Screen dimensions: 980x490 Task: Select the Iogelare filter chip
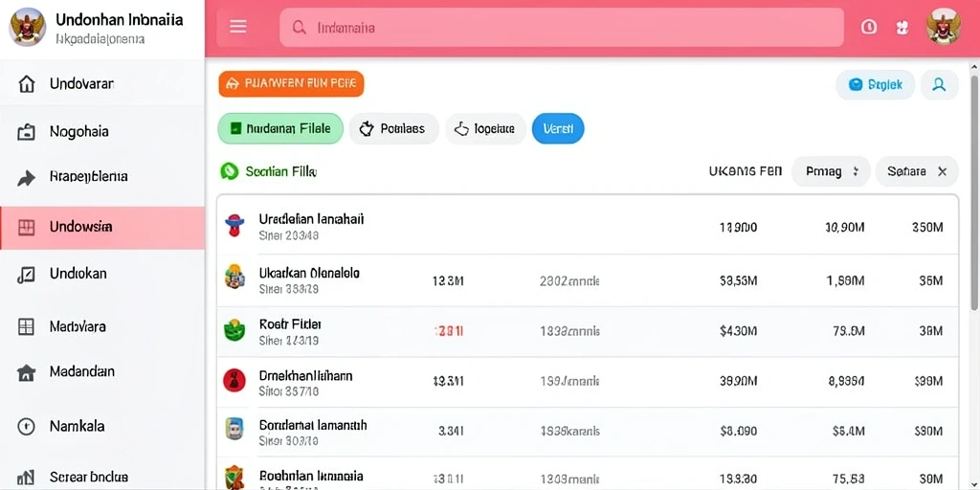pos(485,129)
